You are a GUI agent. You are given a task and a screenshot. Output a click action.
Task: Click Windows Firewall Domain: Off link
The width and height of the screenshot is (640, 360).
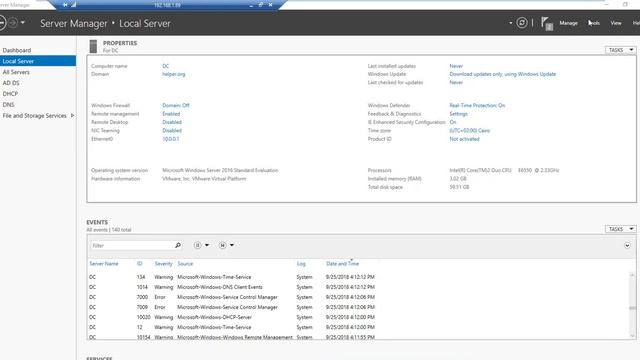[176, 105]
